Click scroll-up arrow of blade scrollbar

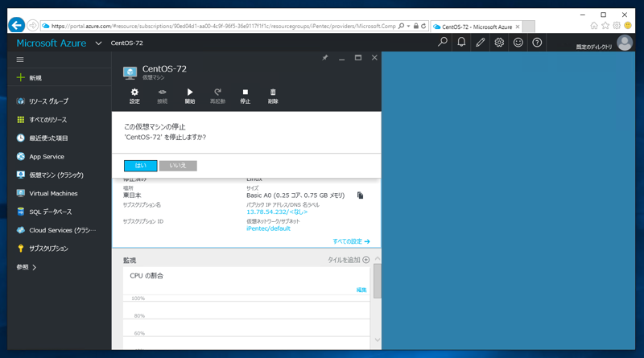(378, 259)
